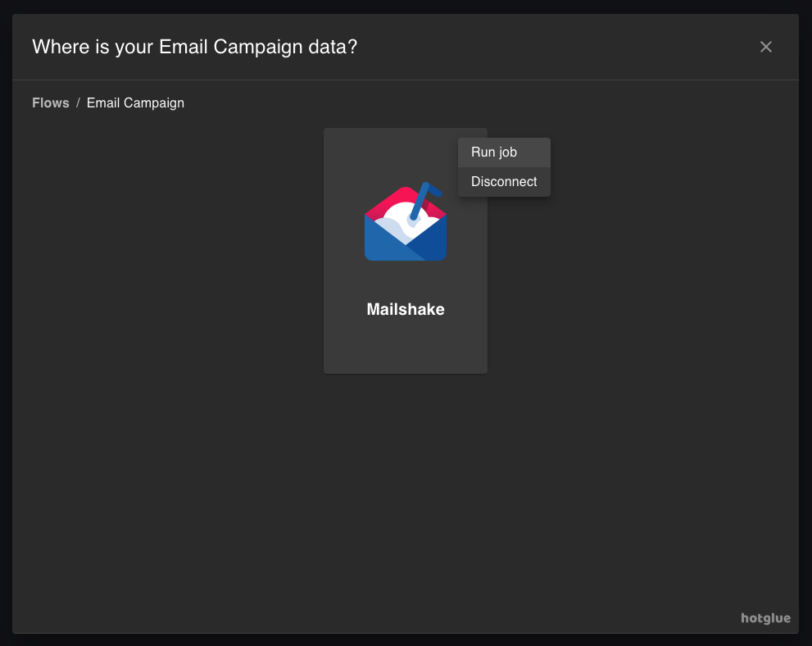Go back to Flows breadcrumb

click(51, 102)
